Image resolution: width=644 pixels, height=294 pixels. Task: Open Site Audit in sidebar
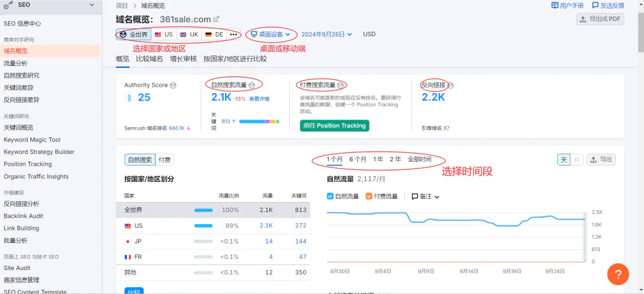tap(17, 268)
